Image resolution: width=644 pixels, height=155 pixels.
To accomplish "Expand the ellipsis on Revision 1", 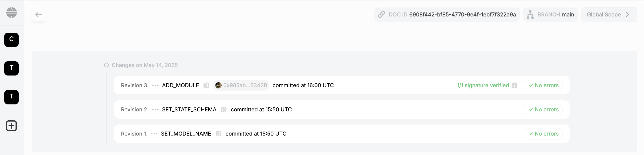I will point(154,134).
